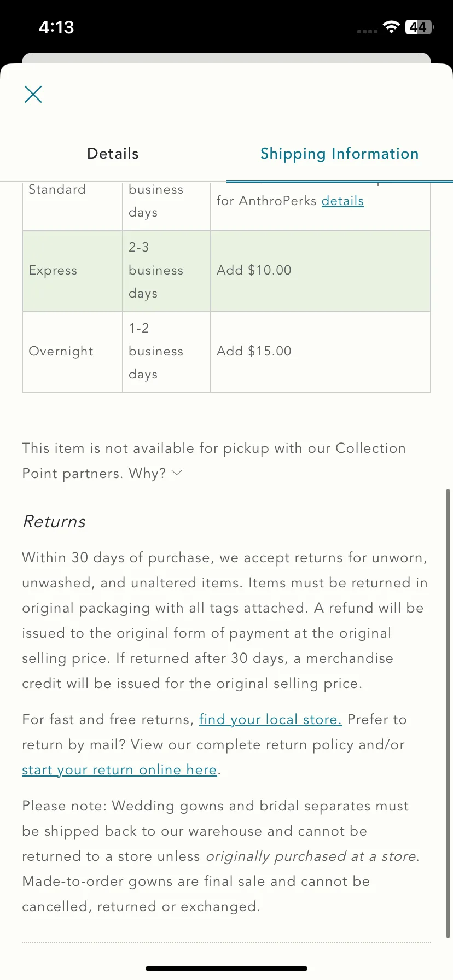
Task: Close the shipping information sheet
Action: 33,94
